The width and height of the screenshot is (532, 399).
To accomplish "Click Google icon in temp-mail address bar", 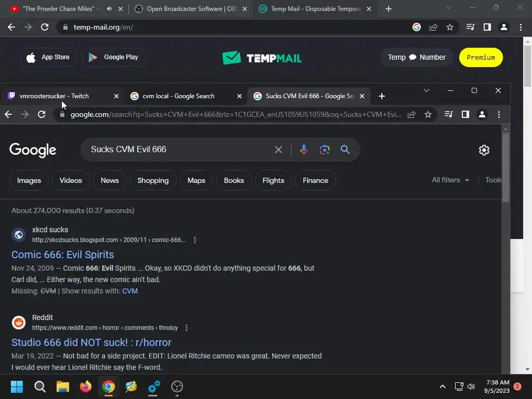I will (x=417, y=27).
